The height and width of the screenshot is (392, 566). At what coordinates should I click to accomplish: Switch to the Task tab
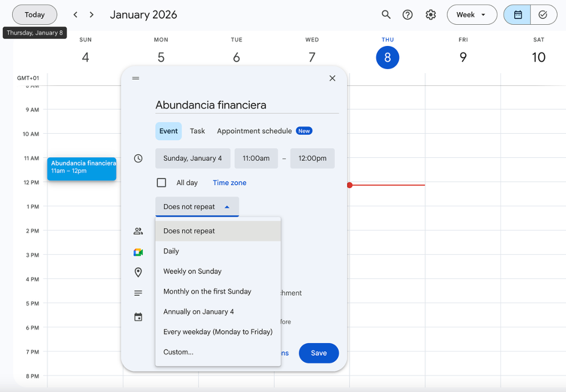point(197,131)
